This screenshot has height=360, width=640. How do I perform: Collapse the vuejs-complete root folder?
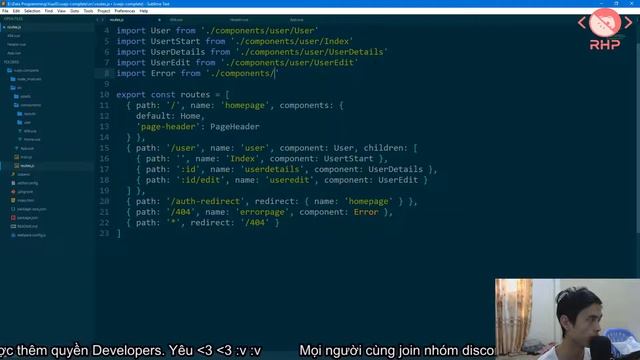click(x=9, y=70)
